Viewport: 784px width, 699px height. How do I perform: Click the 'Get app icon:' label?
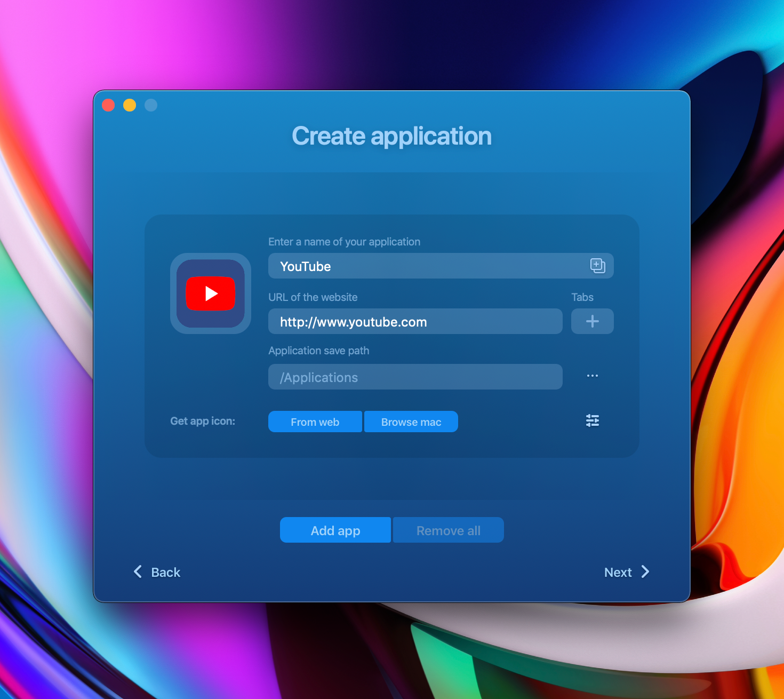(x=203, y=421)
